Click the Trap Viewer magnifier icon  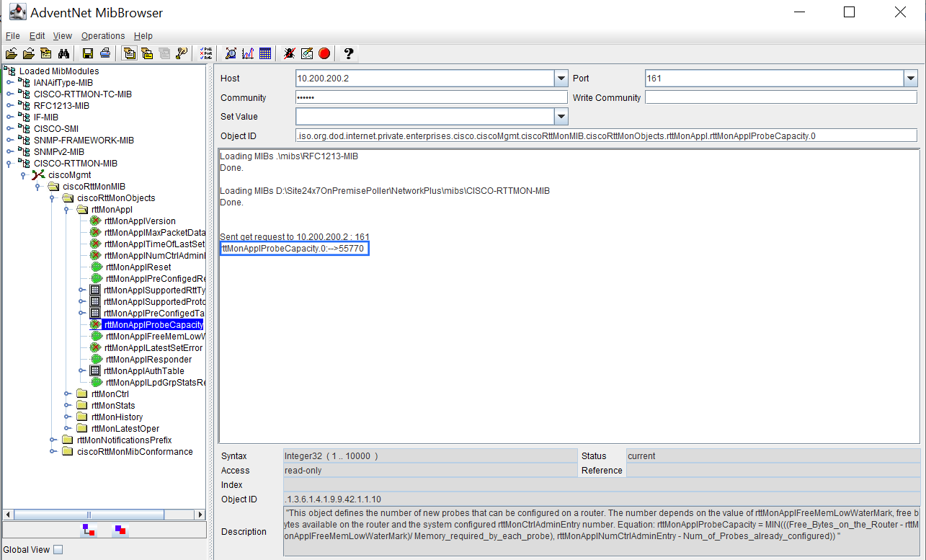coord(231,53)
